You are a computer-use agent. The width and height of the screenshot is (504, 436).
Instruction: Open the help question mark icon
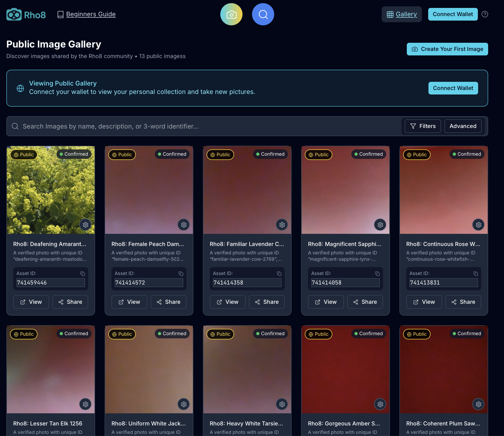coord(485,14)
